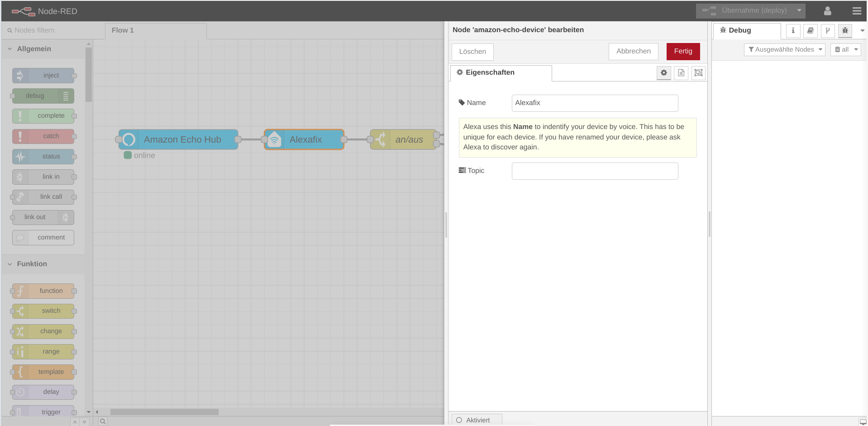868x426 pixels.
Task: Click into the Name input field
Action: pos(595,103)
